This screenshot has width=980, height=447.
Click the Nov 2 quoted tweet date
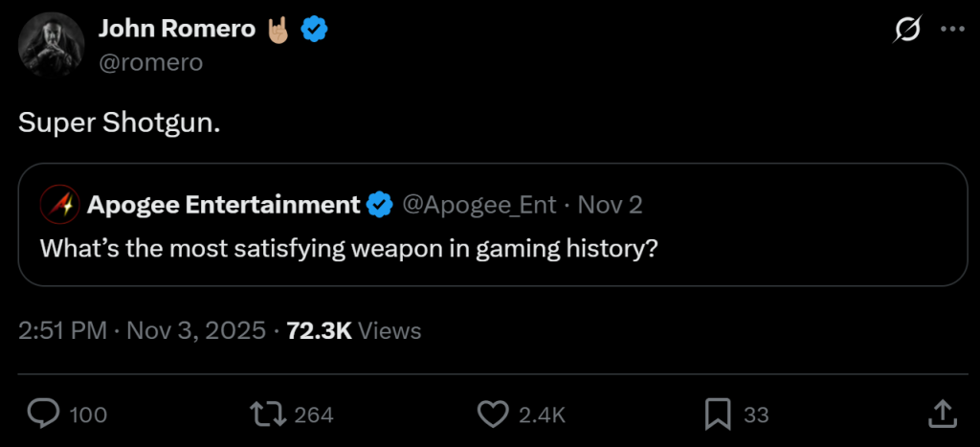(x=611, y=204)
